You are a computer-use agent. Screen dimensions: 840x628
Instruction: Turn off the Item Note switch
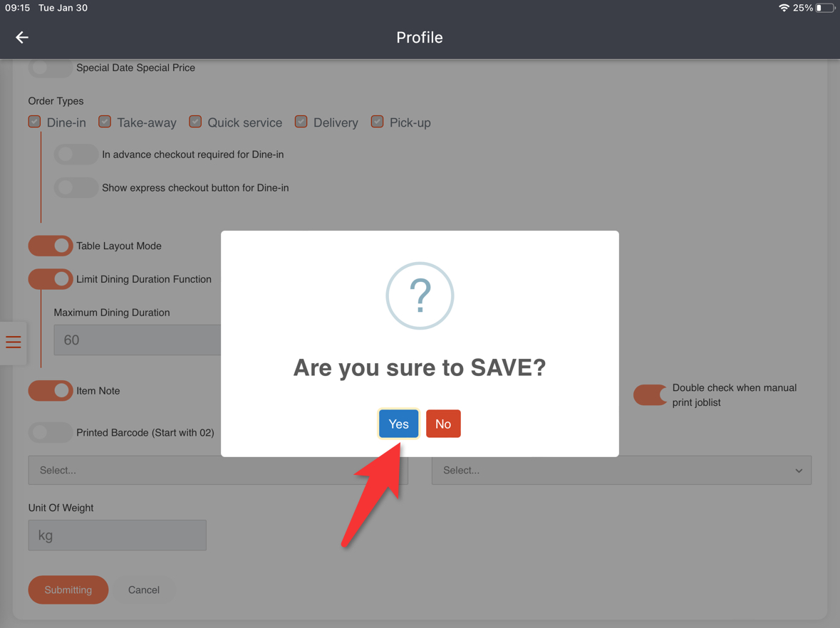(x=51, y=391)
